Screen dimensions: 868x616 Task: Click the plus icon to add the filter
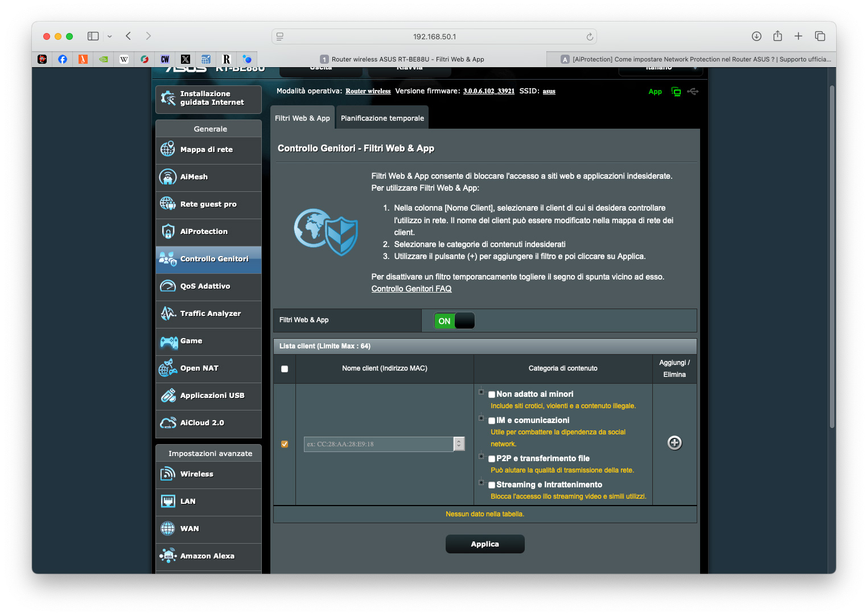pos(674,443)
